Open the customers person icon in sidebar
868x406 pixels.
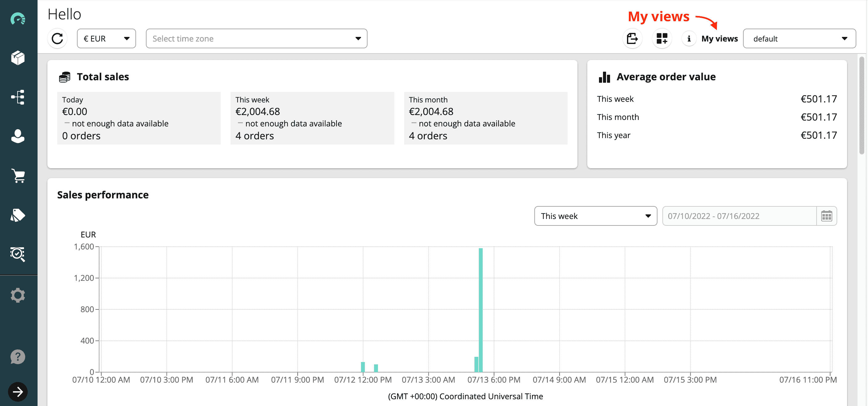pos(18,136)
